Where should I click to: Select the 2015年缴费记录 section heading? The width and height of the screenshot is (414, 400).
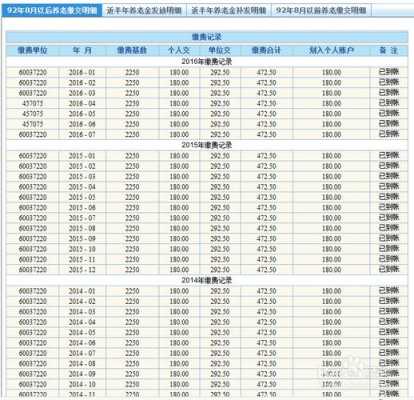click(x=207, y=145)
